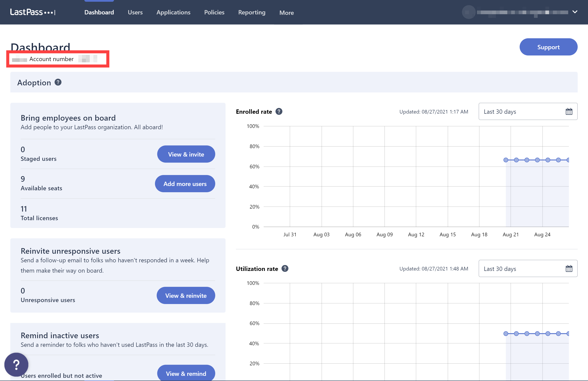
Task: Open the floating help question bubble
Action: coord(16,364)
